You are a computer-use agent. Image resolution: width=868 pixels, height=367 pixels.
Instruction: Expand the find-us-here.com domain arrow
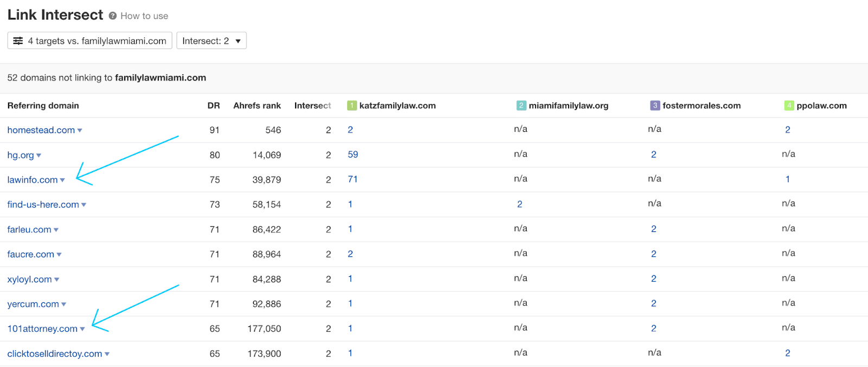click(84, 205)
